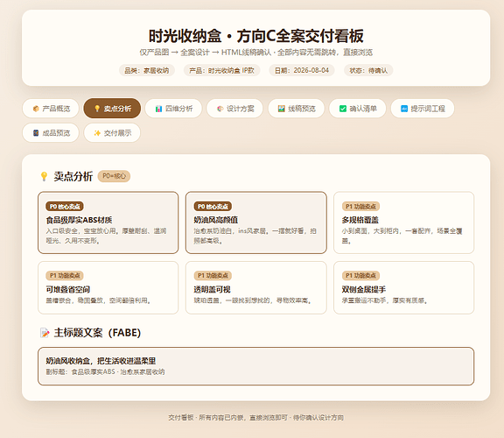Viewport: 504px width, 438px height.
Task: Select the 多规格覆盖 card
Action: [403, 223]
